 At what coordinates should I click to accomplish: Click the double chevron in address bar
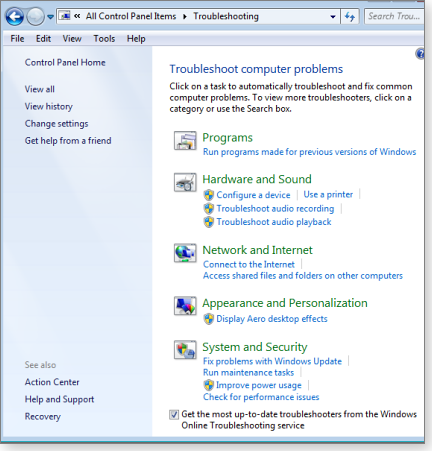click(x=77, y=16)
